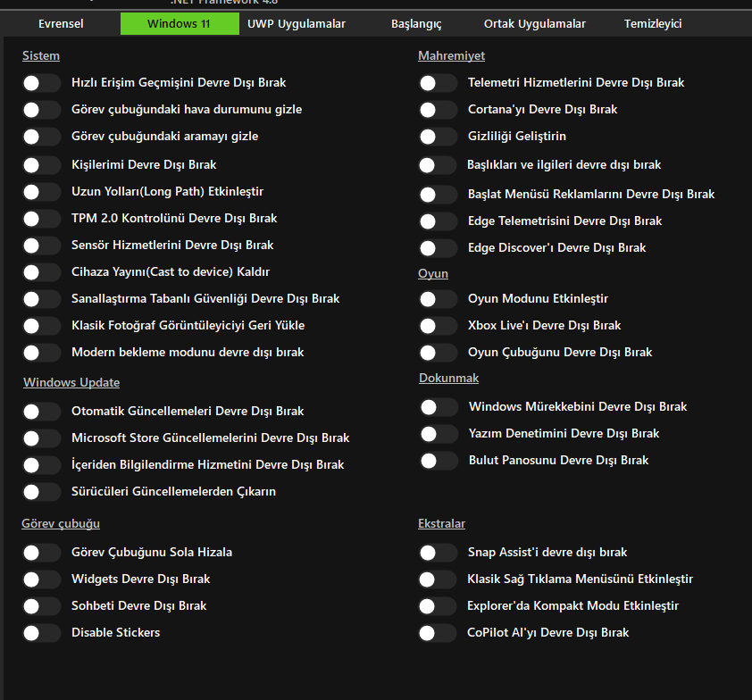Enable Uzun Yolları (Long Path) Etkinleştir
The width and height of the screenshot is (752, 700).
point(41,192)
